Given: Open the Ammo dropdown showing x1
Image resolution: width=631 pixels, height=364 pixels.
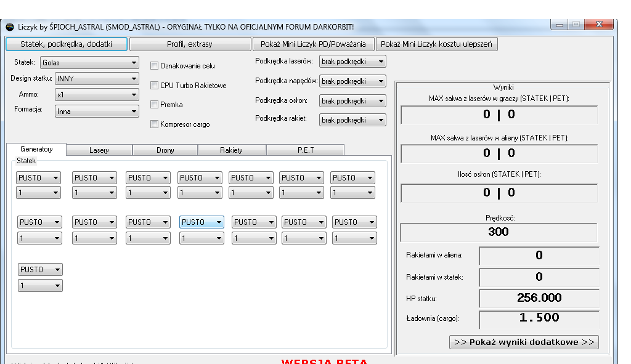Looking at the screenshot, I should click(x=97, y=95).
